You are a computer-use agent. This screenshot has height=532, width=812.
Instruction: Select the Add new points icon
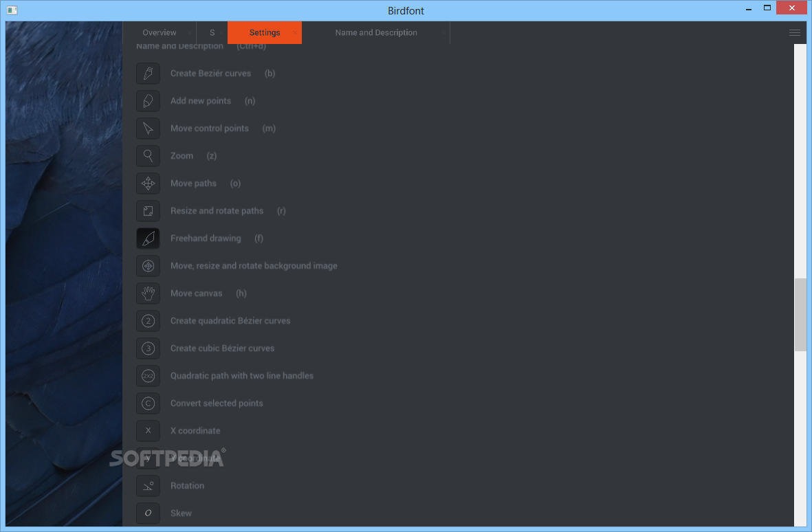pyautogui.click(x=148, y=101)
